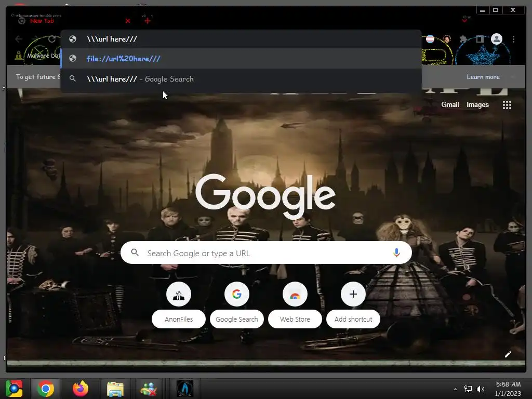Open the Google Search shortcut icon
This screenshot has height=399, width=532.
237,294
